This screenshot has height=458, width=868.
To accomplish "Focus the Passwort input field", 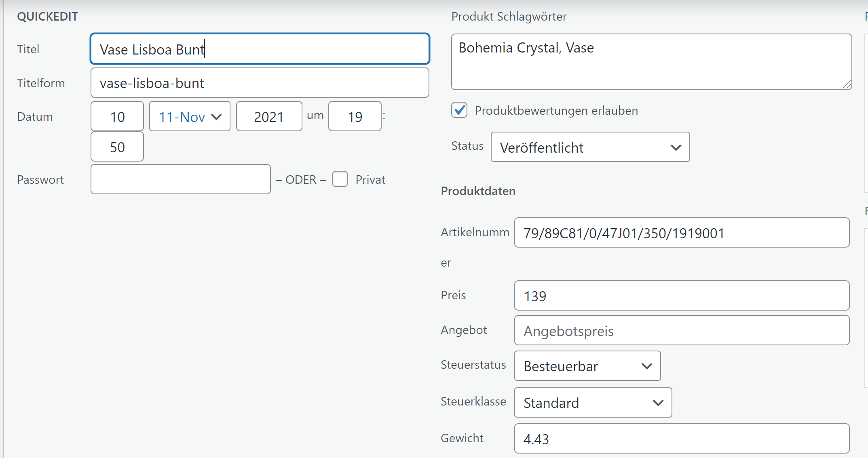I will 181,179.
